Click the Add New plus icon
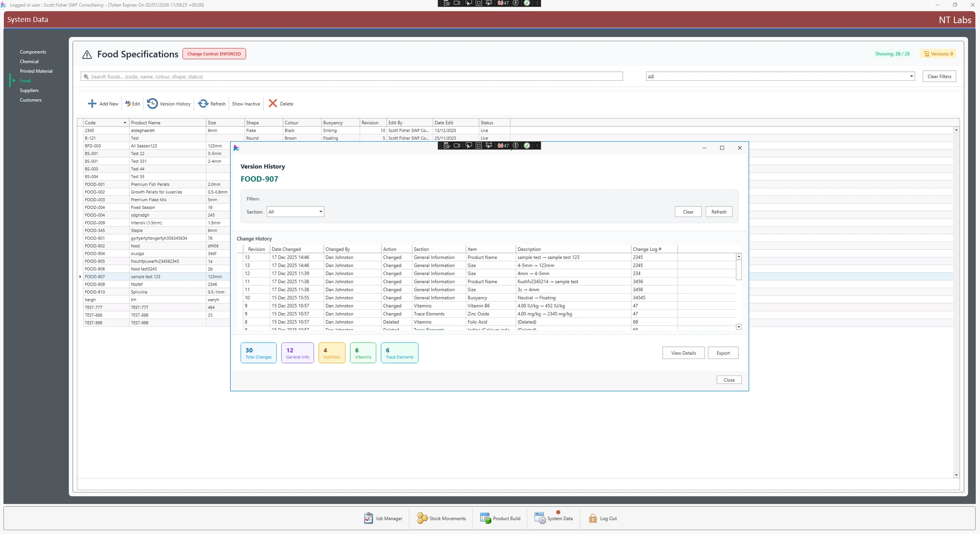This screenshot has height=534, width=980. 92,104
